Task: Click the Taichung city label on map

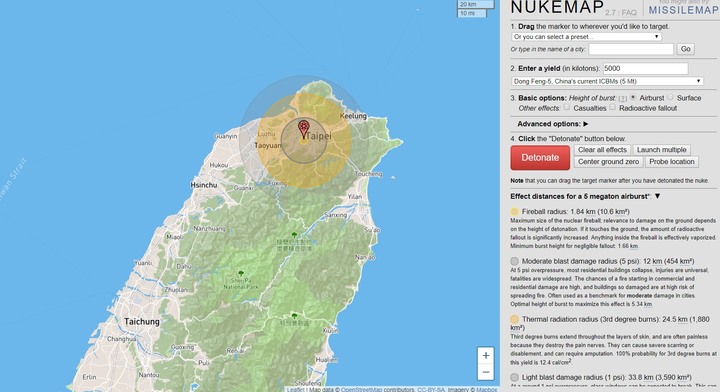Action: 141,321
